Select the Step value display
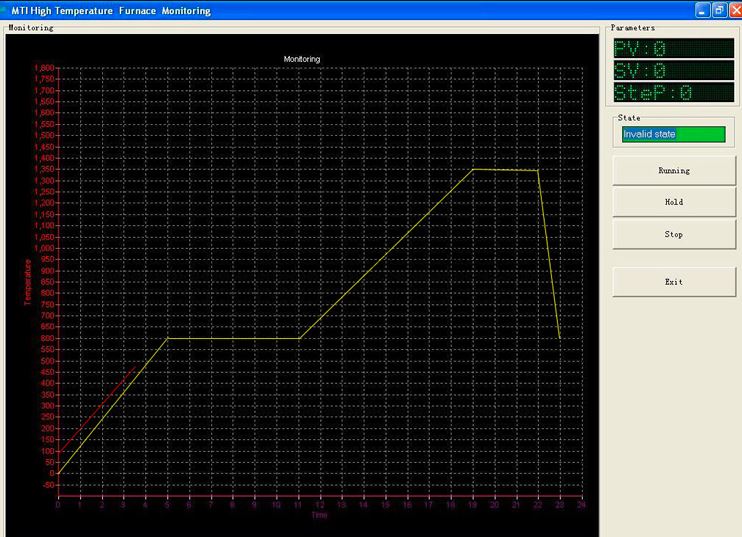 coord(672,93)
